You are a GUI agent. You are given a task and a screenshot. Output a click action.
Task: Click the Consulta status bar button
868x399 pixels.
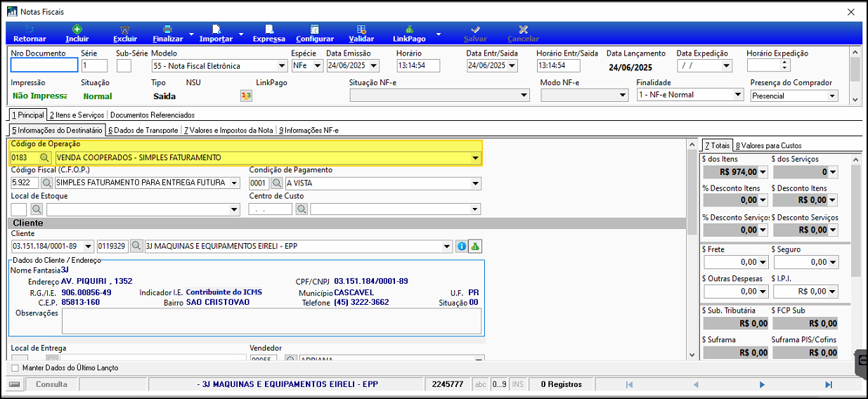coord(51,384)
